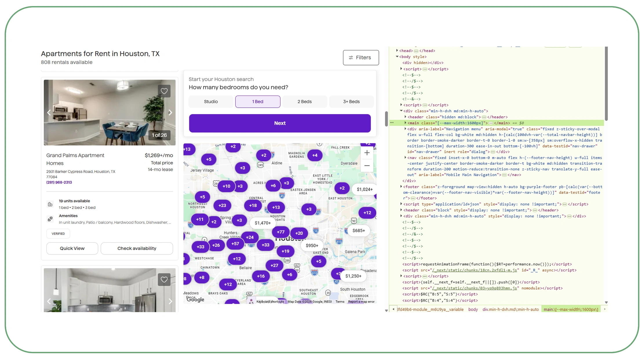This screenshot has width=644, height=359.
Task: Open the Grand Palms listing photo
Action: 110,113
